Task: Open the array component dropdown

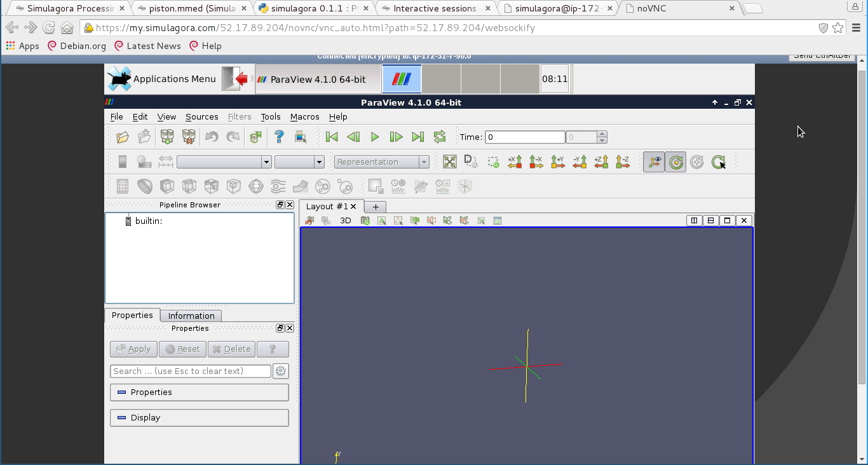Action: pos(299,162)
